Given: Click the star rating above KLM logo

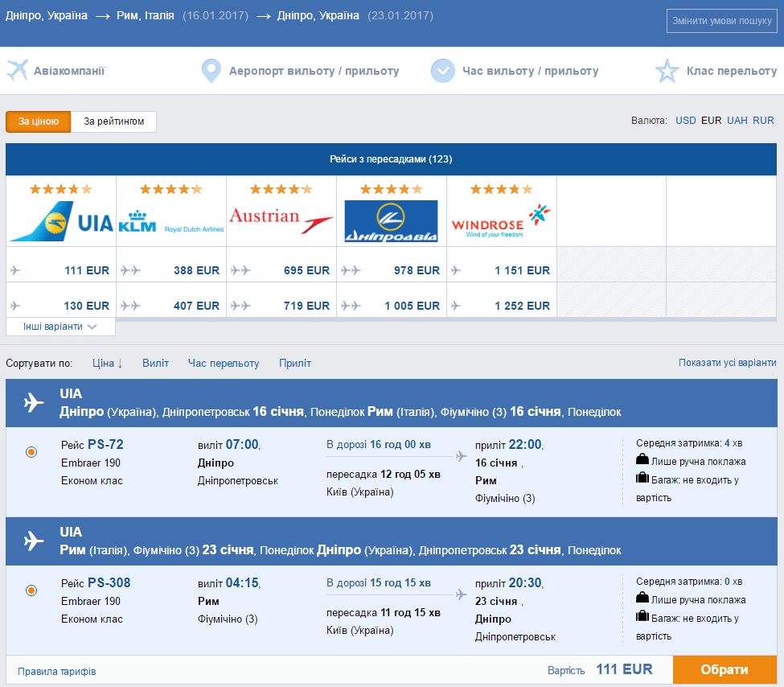Looking at the screenshot, I should pos(171,189).
